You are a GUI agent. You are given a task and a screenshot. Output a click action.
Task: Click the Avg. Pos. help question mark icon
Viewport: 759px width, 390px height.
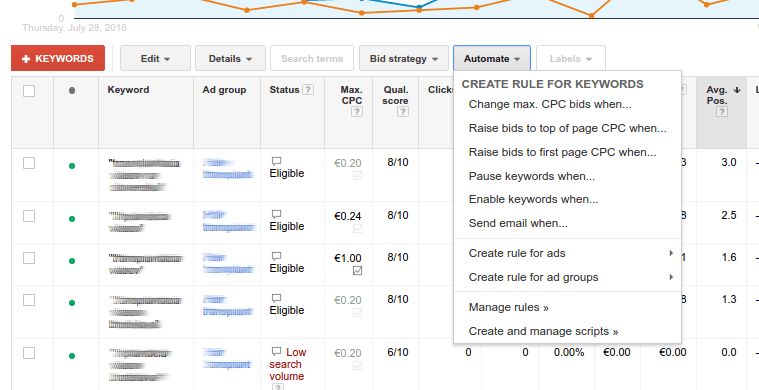(x=722, y=112)
